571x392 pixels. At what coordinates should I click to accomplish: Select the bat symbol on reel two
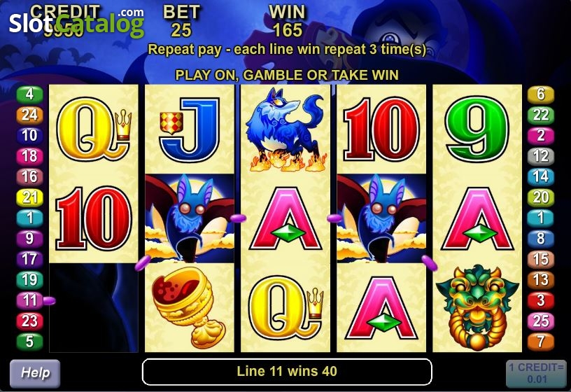(190, 218)
